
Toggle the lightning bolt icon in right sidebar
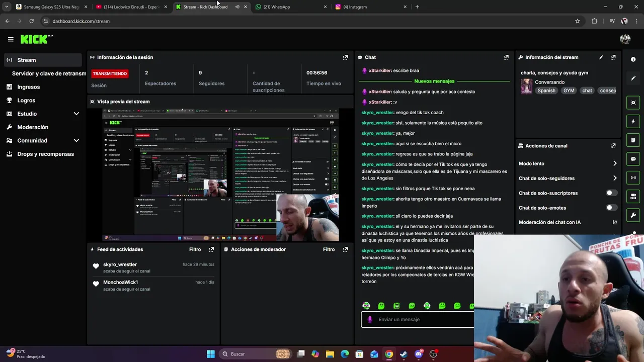633,121
